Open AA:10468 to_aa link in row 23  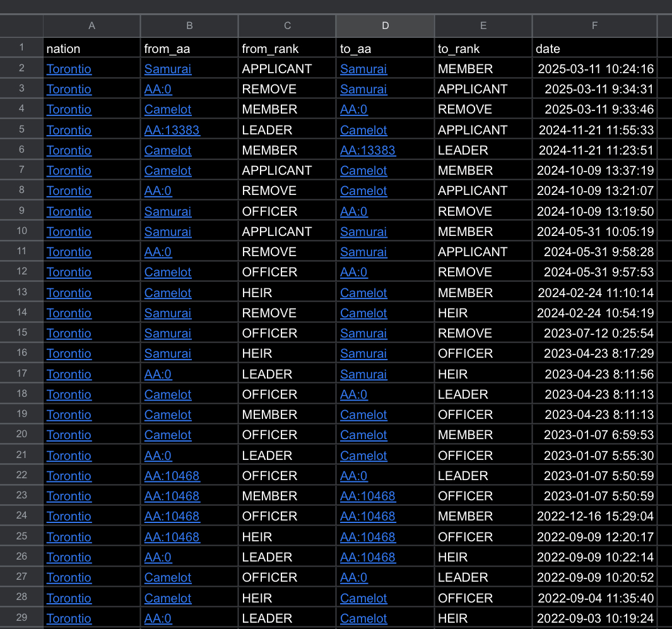368,496
